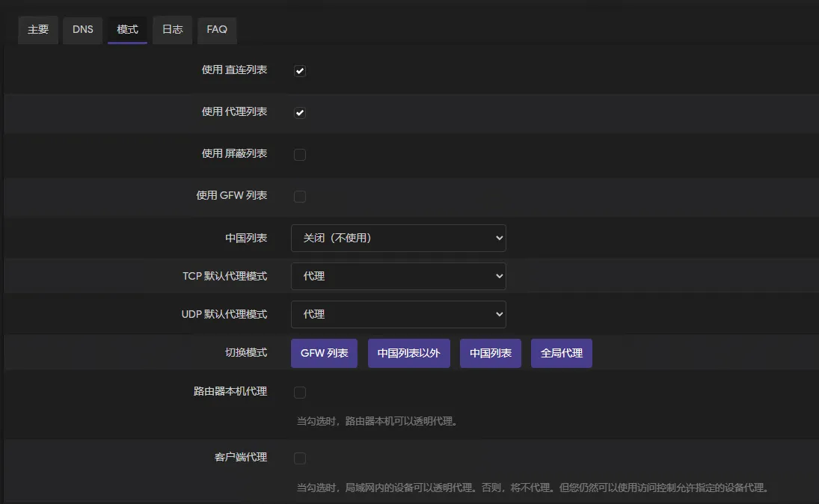819x504 pixels.
Task: Open the UDP 默认代理模式 dropdown
Action: (398, 314)
